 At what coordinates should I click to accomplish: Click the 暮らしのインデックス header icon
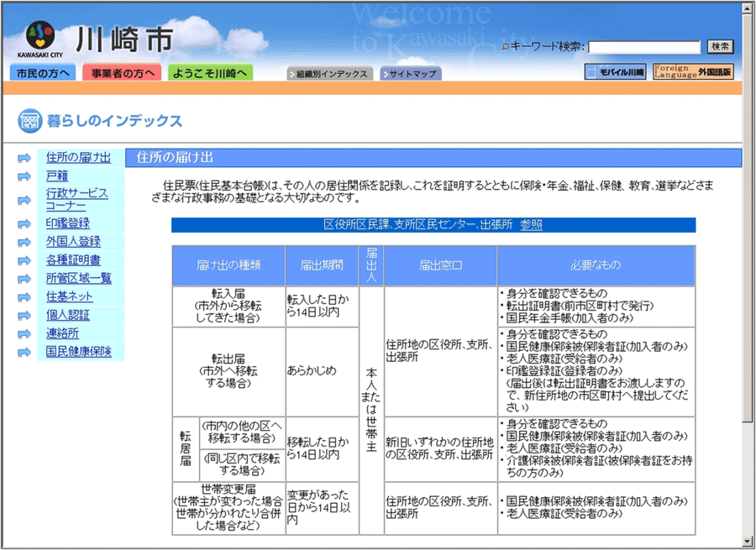click(30, 121)
